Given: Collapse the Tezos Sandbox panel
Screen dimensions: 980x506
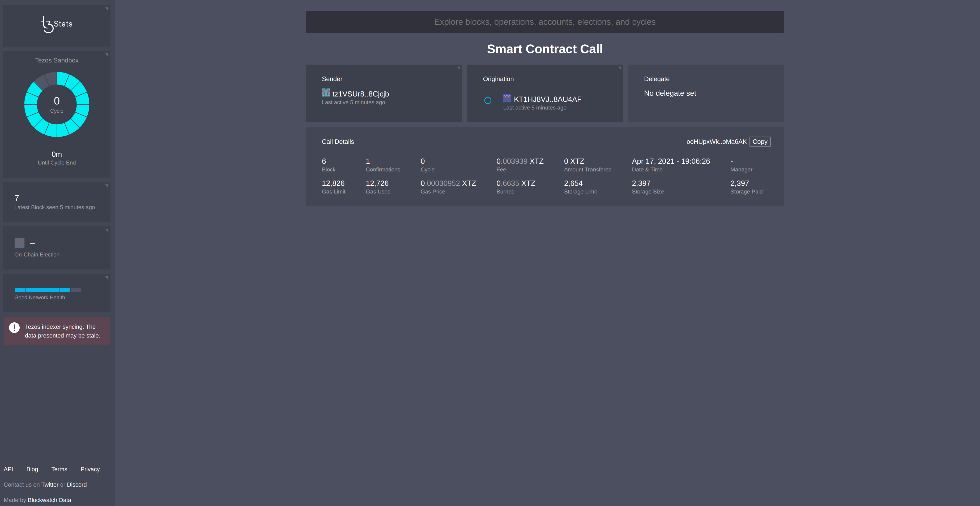Looking at the screenshot, I should 107,55.
